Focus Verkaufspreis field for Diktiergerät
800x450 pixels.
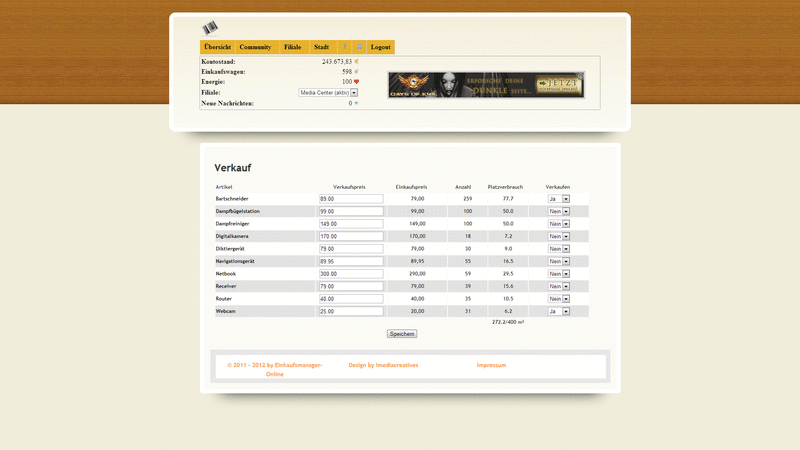point(351,249)
